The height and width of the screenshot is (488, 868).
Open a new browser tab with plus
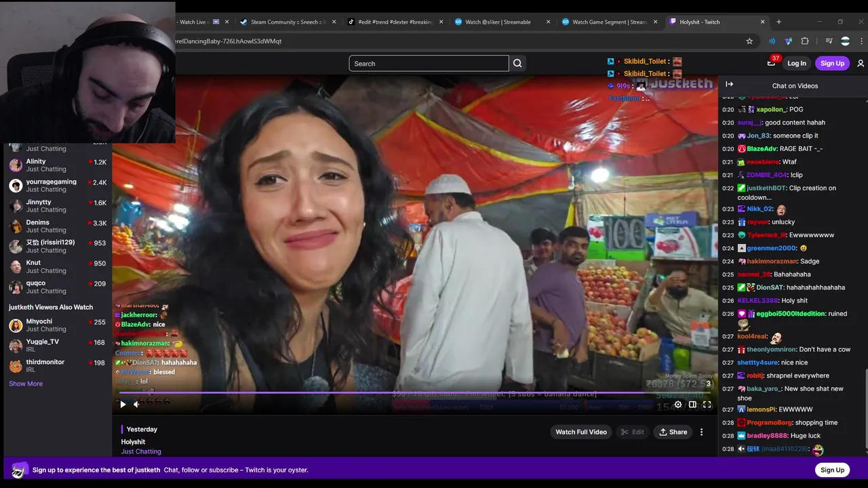click(x=778, y=22)
